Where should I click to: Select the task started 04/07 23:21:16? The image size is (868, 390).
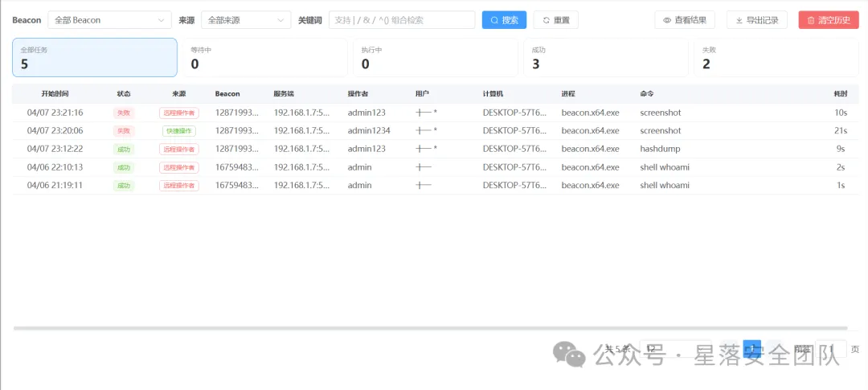point(435,113)
